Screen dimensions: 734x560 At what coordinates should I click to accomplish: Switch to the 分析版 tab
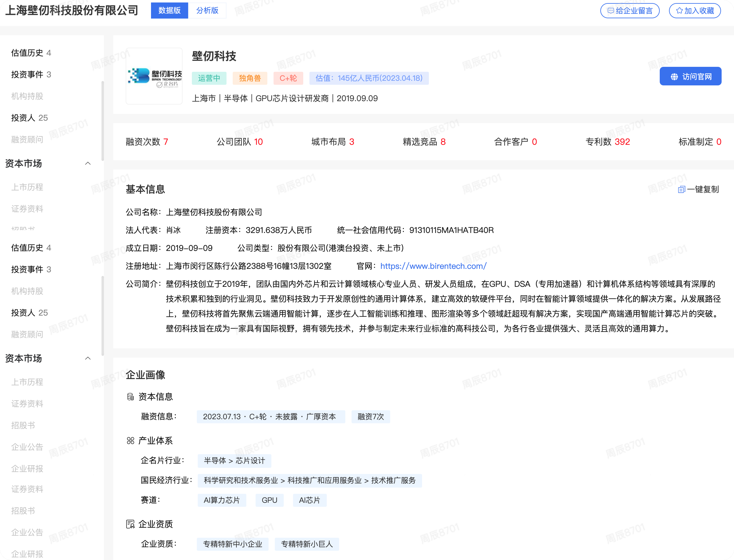coord(207,10)
